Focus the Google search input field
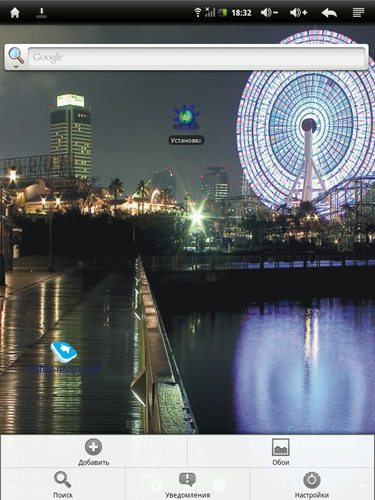The height and width of the screenshot is (500, 375). pyautogui.click(x=197, y=57)
